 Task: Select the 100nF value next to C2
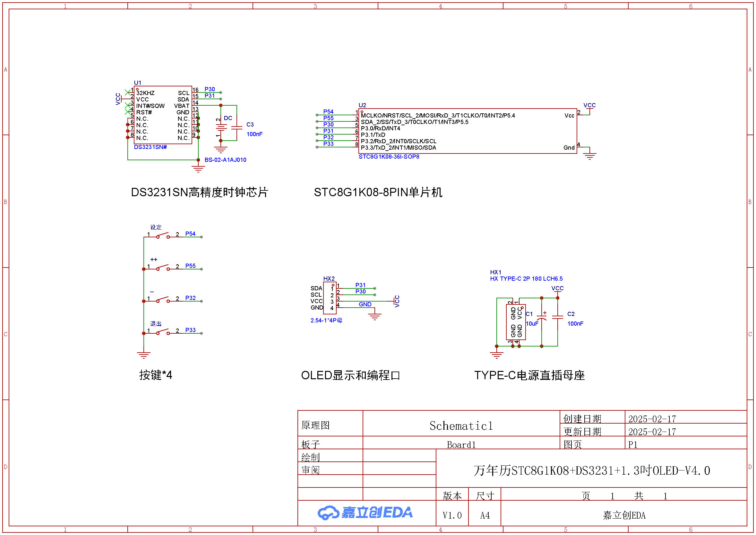point(575,323)
